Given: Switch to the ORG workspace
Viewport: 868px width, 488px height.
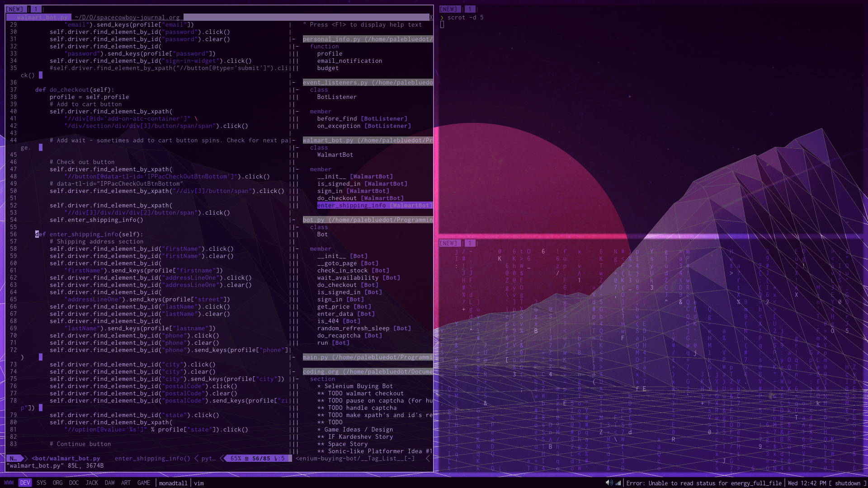Looking at the screenshot, I should 57,483.
